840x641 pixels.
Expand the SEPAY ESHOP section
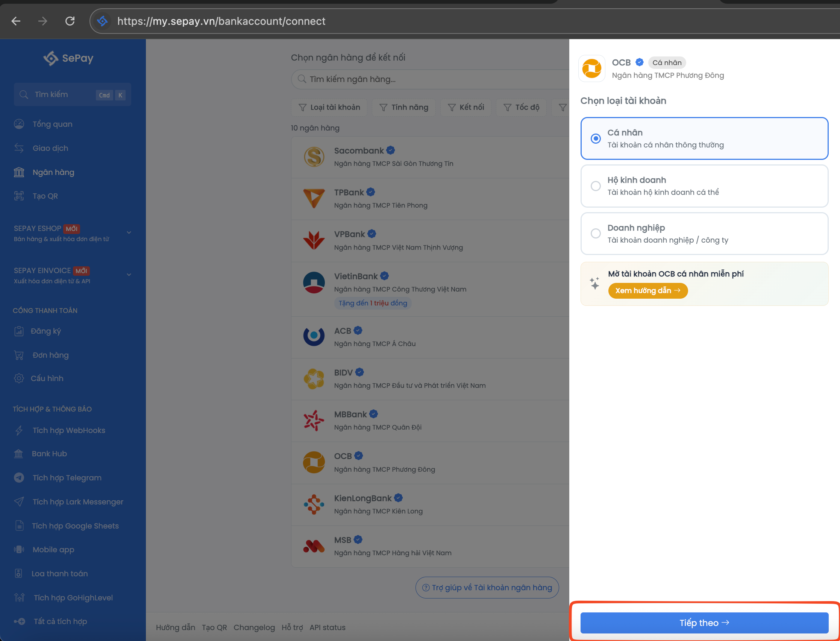pyautogui.click(x=129, y=233)
